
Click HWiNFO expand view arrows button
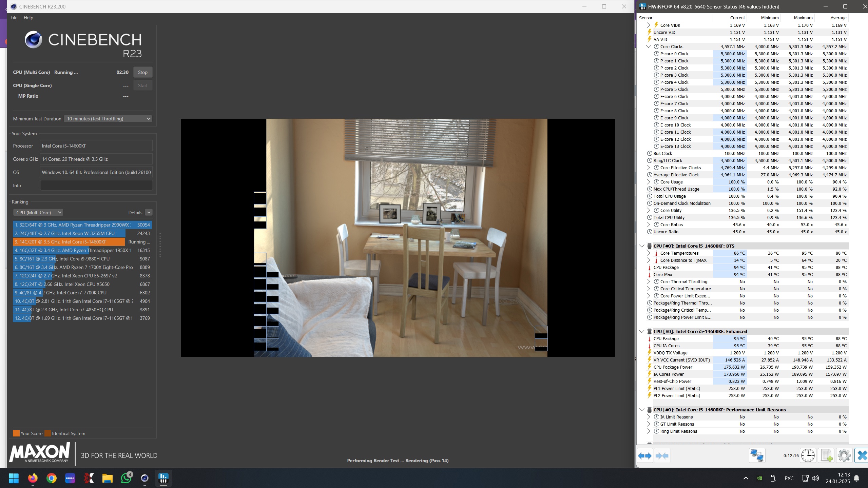[x=644, y=456]
